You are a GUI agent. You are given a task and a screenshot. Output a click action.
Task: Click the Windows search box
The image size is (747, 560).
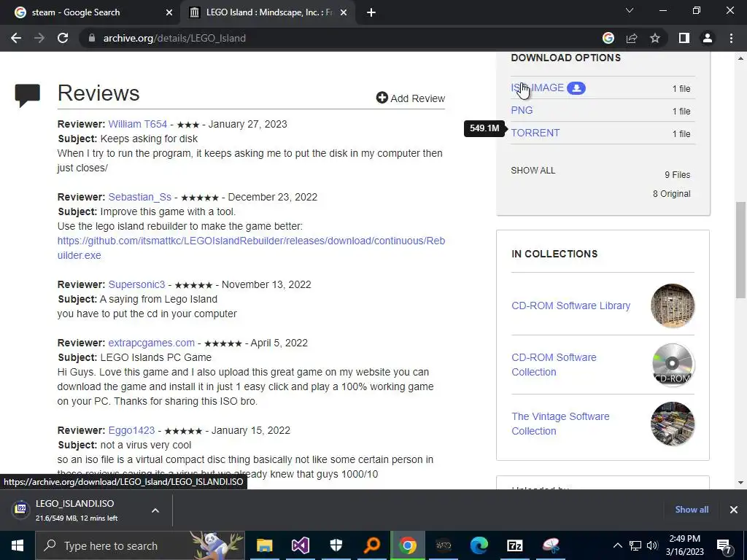tap(140, 545)
